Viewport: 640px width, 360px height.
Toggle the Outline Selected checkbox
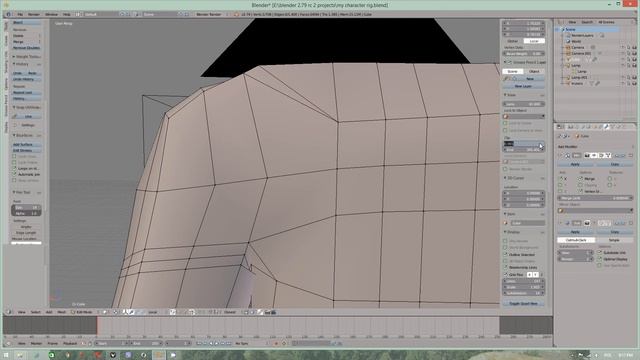tap(506, 254)
